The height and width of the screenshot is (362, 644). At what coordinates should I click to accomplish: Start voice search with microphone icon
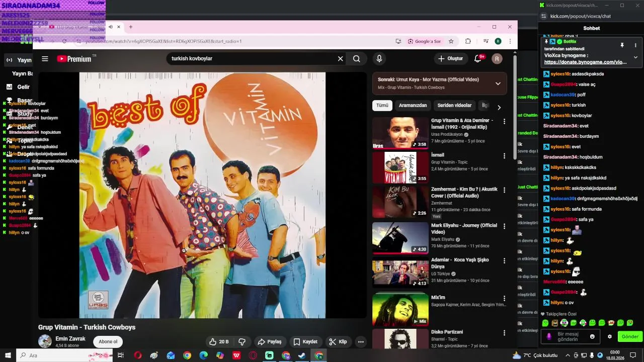[x=379, y=59]
